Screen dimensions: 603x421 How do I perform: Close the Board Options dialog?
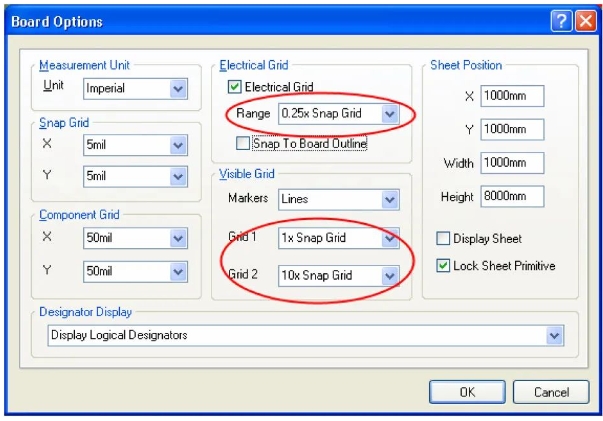(585, 21)
